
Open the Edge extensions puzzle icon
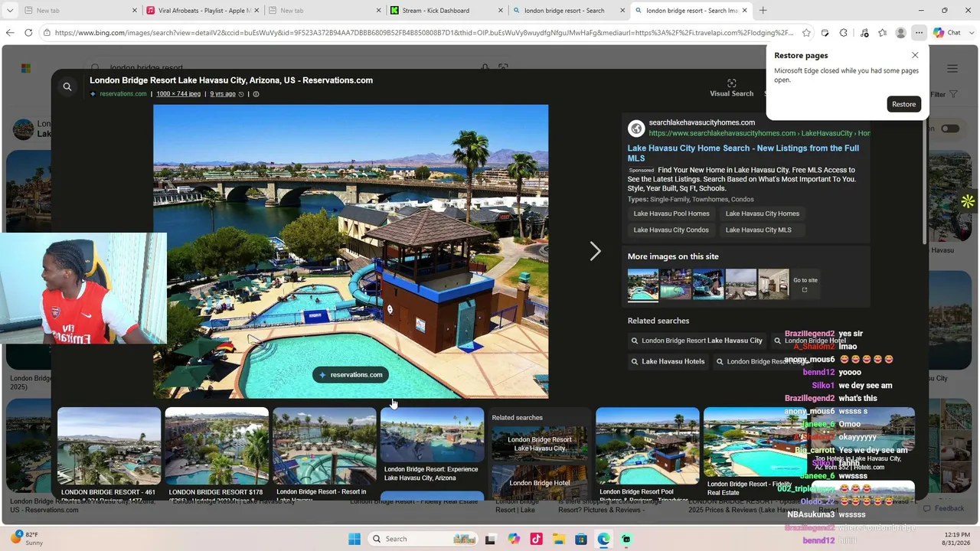tap(843, 33)
